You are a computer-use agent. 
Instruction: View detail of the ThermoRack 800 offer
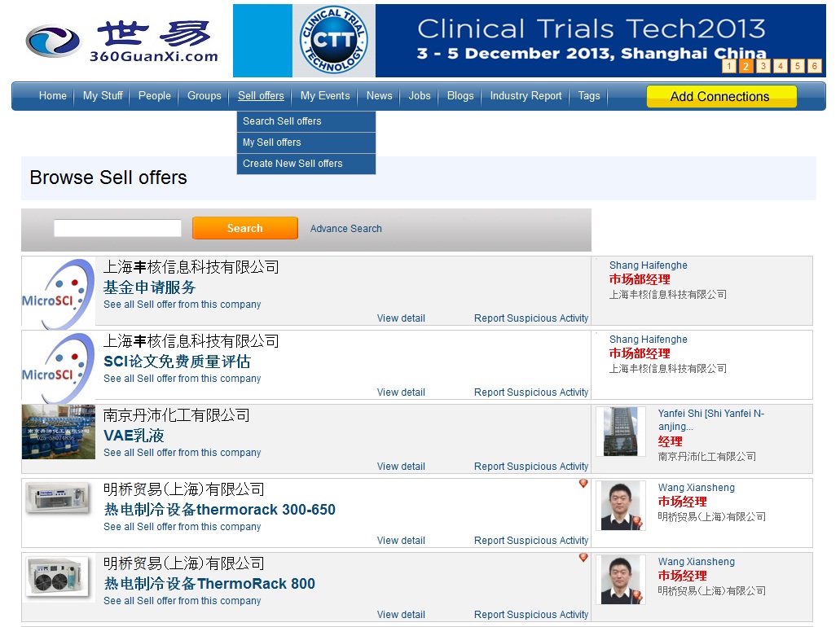401,615
